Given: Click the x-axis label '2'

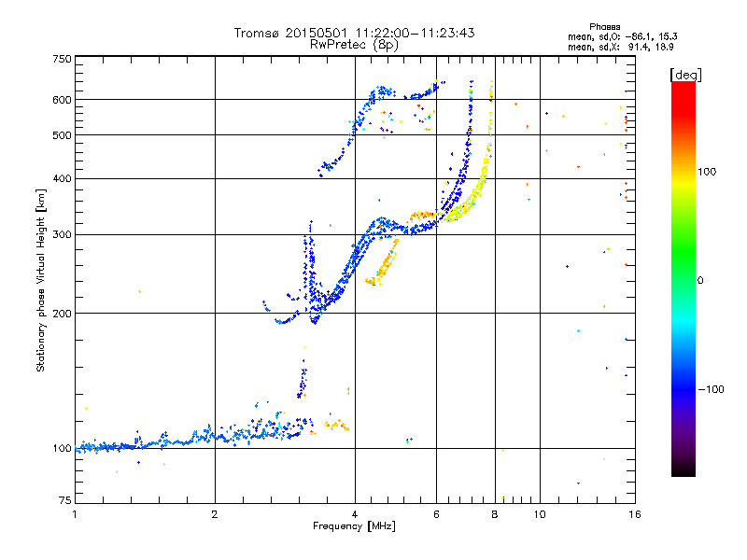Looking at the screenshot, I should pos(215,514).
